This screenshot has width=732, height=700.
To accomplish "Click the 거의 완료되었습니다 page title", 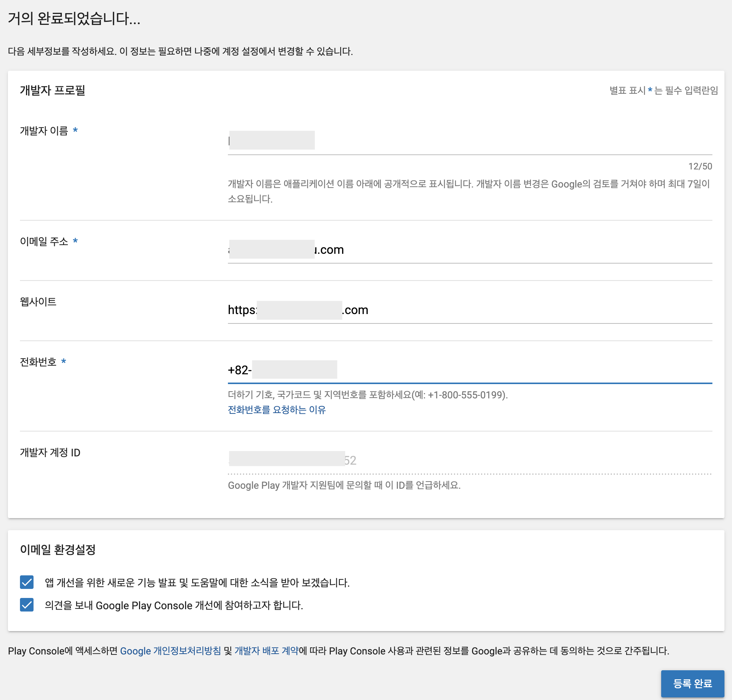I will (x=74, y=18).
